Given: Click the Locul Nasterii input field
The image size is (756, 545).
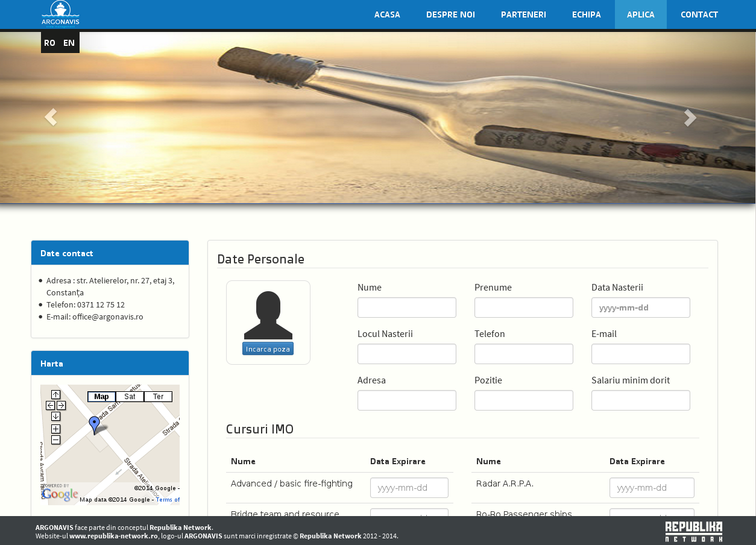Looking at the screenshot, I should [x=407, y=354].
